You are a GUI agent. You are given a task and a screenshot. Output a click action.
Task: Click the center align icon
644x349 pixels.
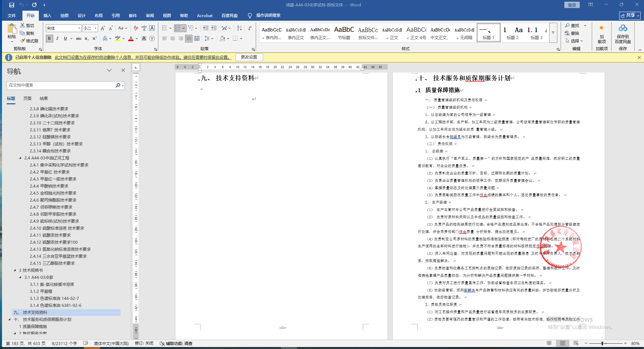173,38
